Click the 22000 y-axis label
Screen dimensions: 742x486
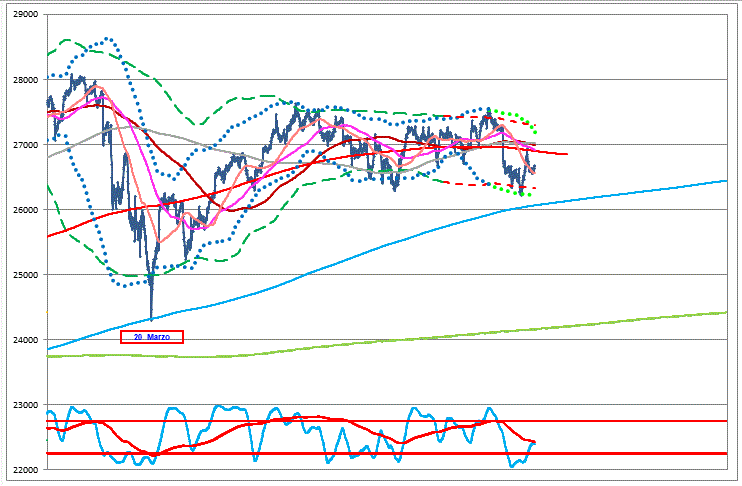pos(26,469)
